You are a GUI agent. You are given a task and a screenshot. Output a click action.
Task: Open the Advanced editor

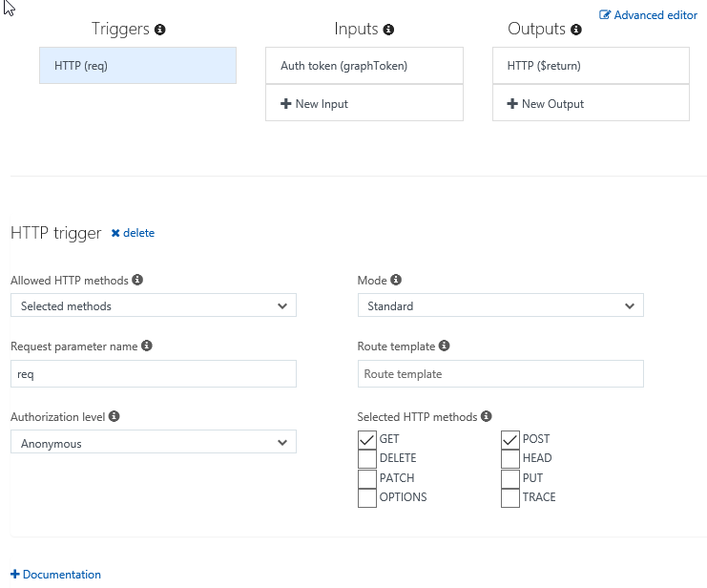tap(649, 15)
